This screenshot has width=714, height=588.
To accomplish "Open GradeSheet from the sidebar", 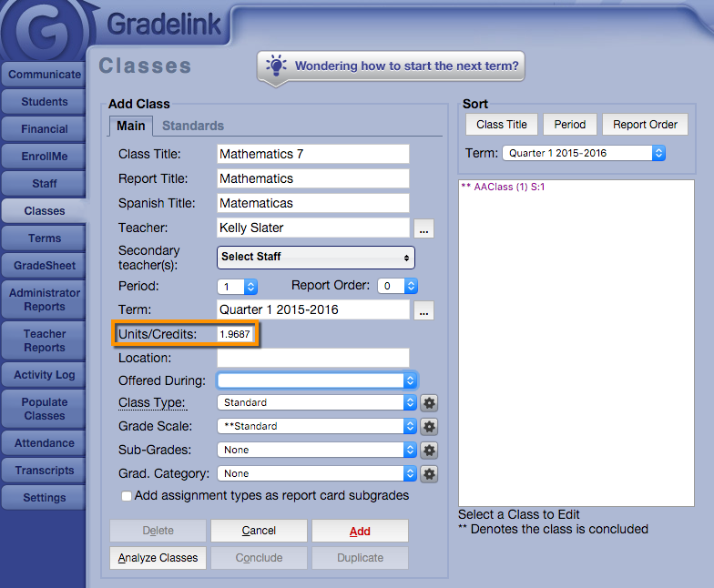I will [x=45, y=266].
